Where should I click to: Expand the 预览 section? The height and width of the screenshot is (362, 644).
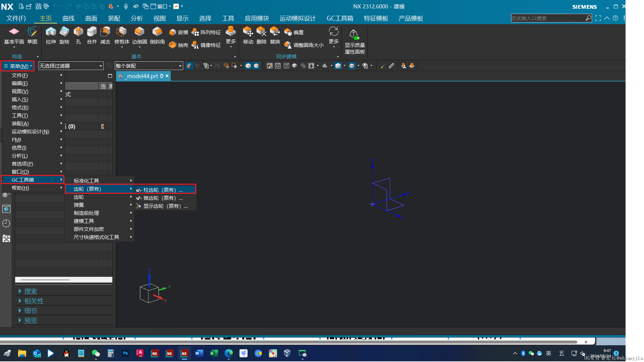point(31,320)
